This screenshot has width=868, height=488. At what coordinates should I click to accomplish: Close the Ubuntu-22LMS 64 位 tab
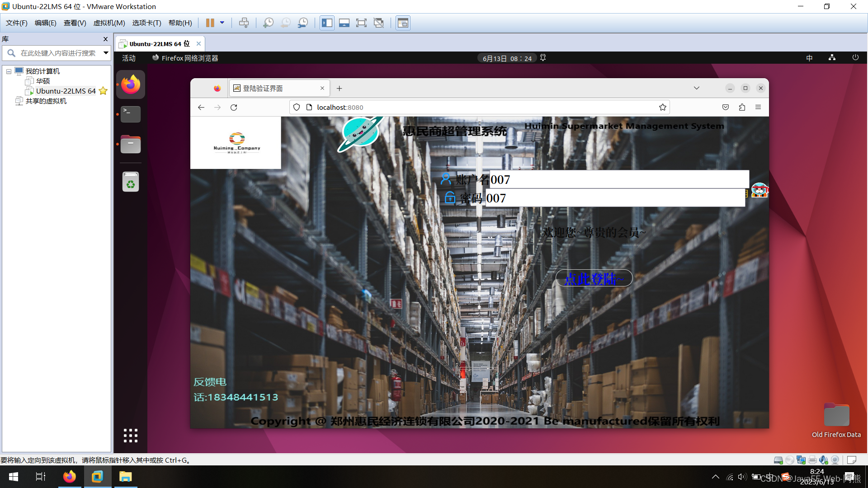(x=198, y=44)
